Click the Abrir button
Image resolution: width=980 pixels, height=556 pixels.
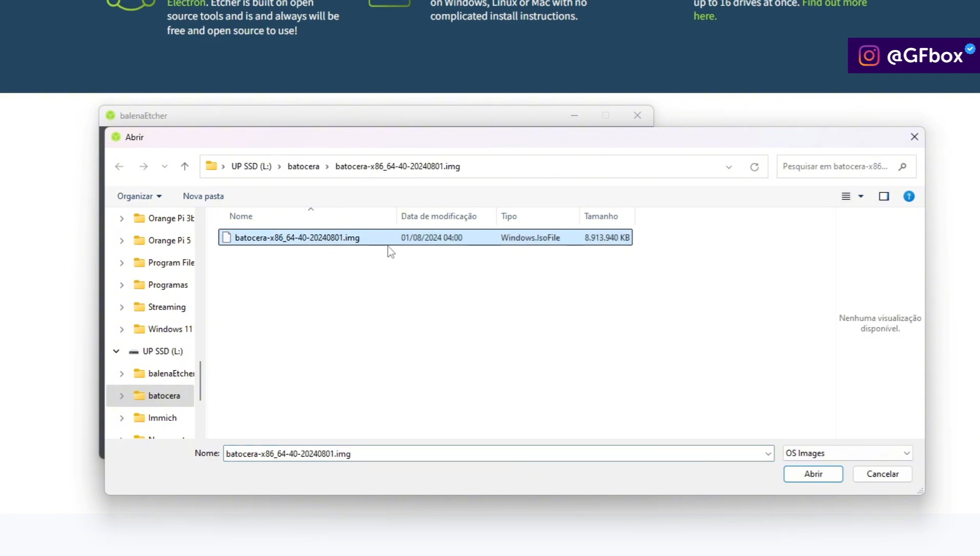point(813,474)
